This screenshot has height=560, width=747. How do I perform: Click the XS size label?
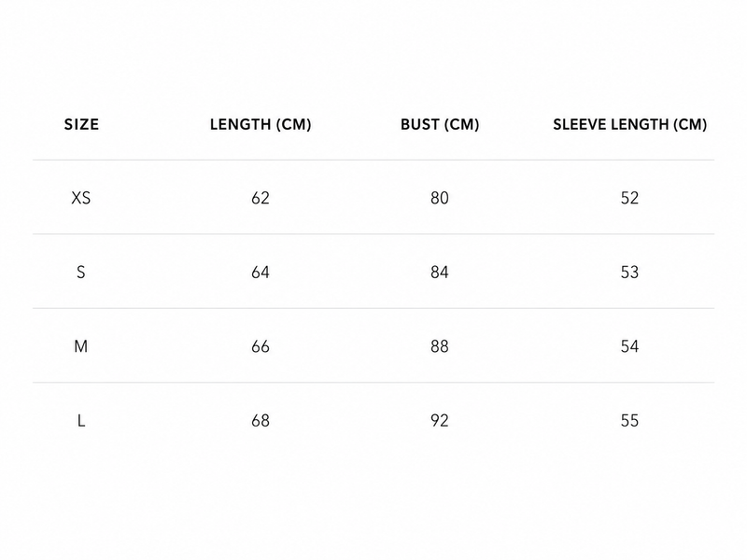coord(81,198)
